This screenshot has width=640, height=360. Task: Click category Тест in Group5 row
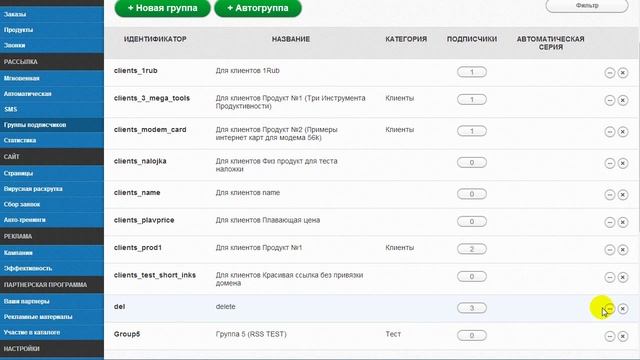[x=393, y=334]
